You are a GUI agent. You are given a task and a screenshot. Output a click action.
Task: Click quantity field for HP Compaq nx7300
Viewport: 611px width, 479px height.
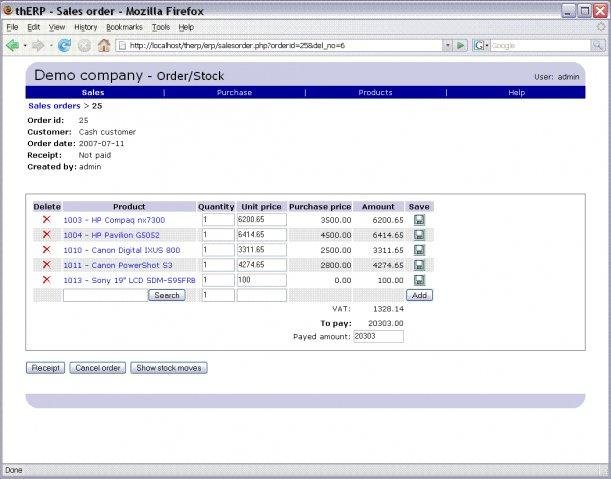(218, 219)
